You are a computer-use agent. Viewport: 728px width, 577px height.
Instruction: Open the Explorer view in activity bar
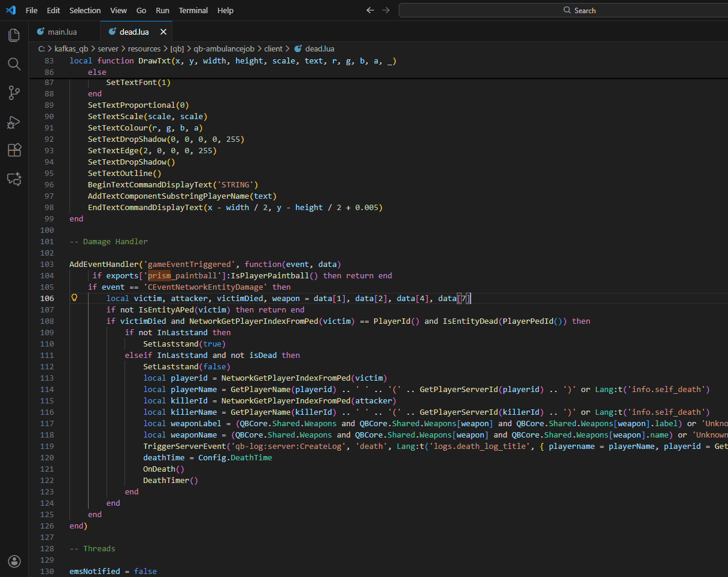(x=14, y=35)
